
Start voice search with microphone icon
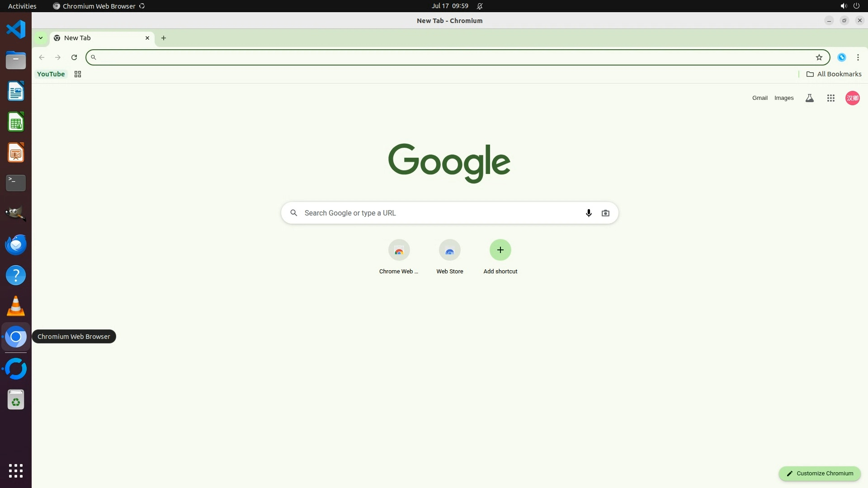point(588,213)
